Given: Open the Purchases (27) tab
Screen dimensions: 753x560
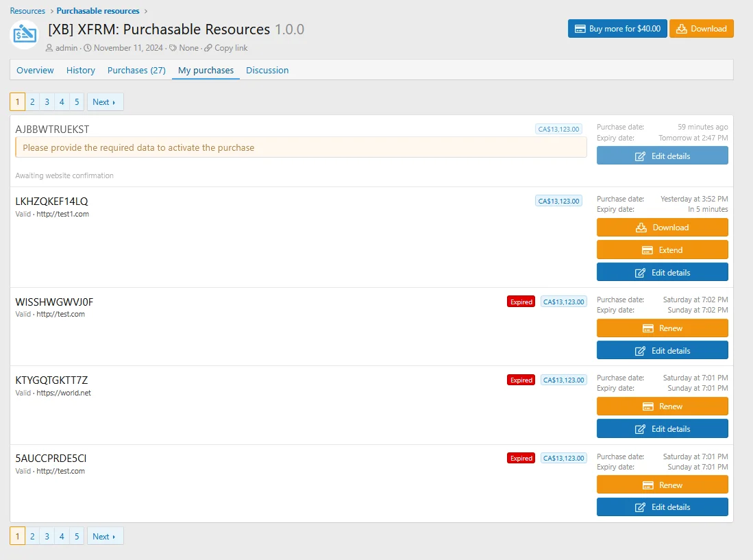Looking at the screenshot, I should pyautogui.click(x=136, y=70).
